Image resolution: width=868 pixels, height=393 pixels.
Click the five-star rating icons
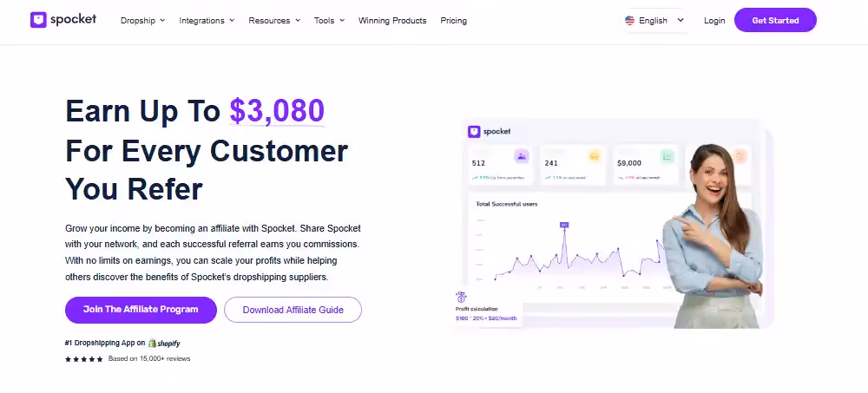click(x=83, y=359)
